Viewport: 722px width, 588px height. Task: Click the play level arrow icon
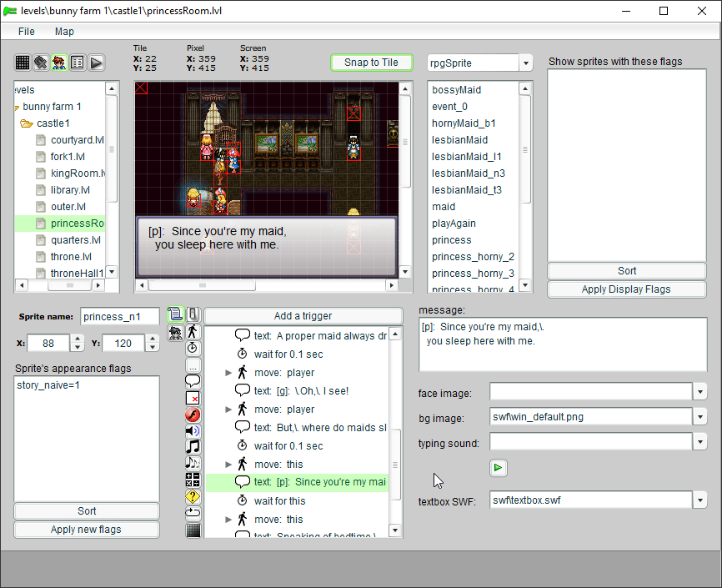96,63
